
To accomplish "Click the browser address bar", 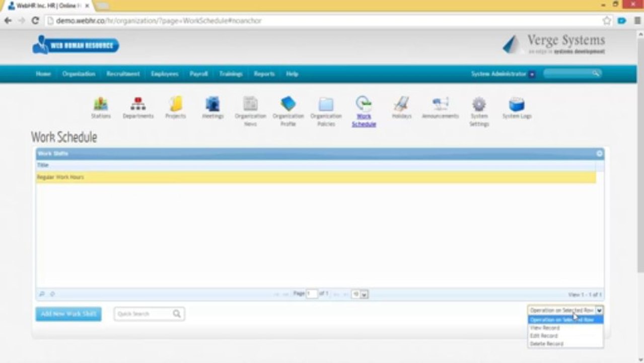I will 322,21.
